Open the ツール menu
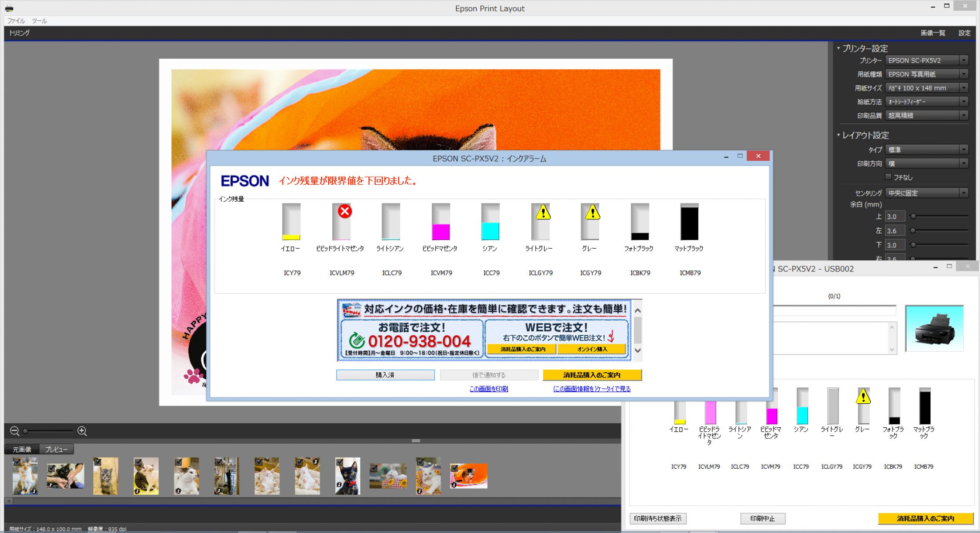The height and width of the screenshot is (533, 980). (x=40, y=21)
